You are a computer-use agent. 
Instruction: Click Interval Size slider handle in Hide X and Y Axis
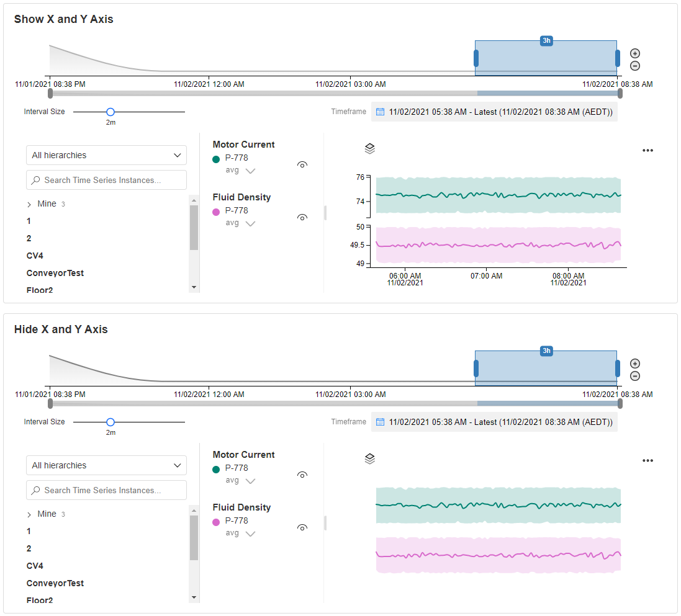(x=110, y=422)
